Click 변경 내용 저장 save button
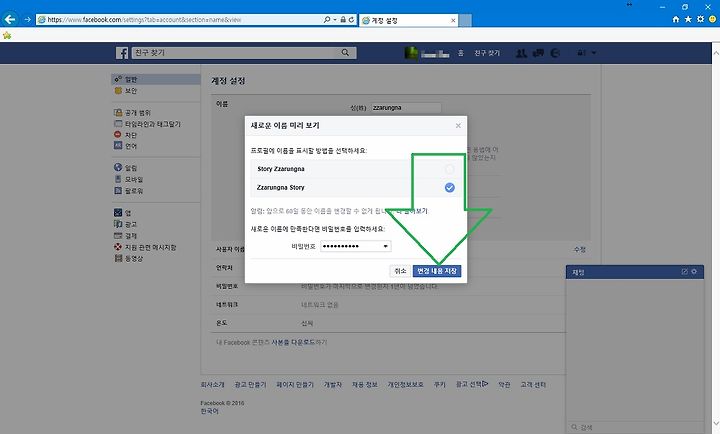Image resolution: width=720 pixels, height=434 pixels. click(437, 271)
